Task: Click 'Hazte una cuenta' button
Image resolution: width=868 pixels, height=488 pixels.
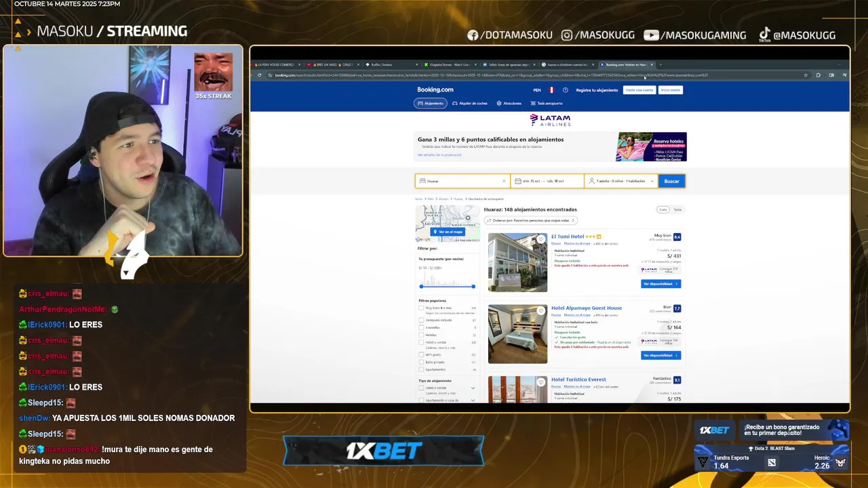Action: point(639,90)
